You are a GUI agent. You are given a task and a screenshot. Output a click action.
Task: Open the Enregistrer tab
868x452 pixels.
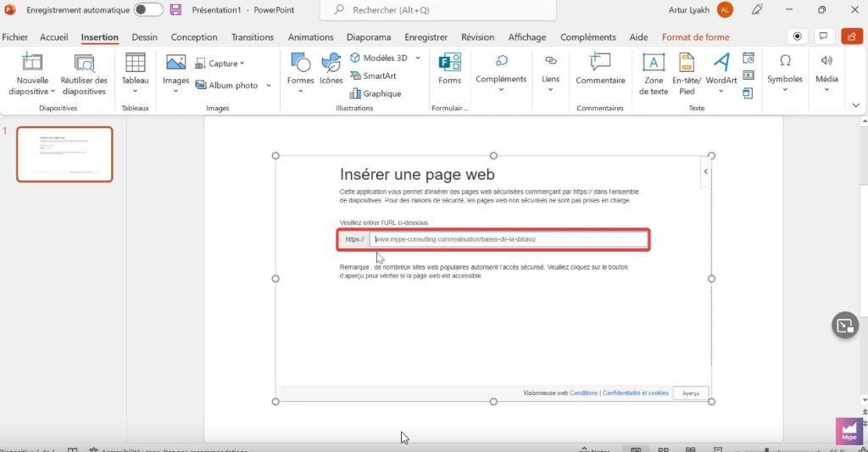tap(426, 37)
